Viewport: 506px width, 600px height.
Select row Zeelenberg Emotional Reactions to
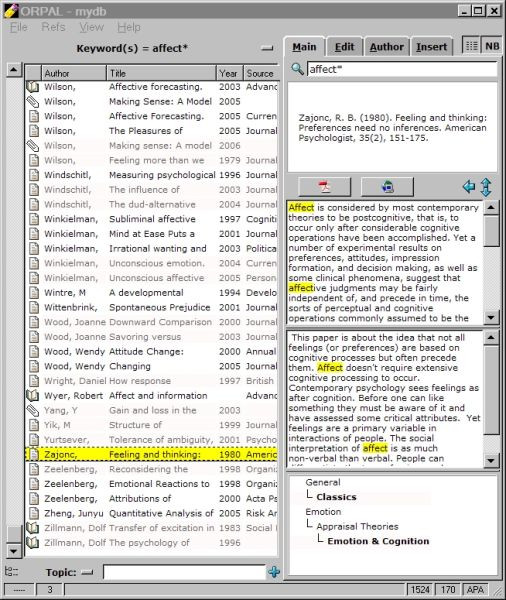pos(152,484)
